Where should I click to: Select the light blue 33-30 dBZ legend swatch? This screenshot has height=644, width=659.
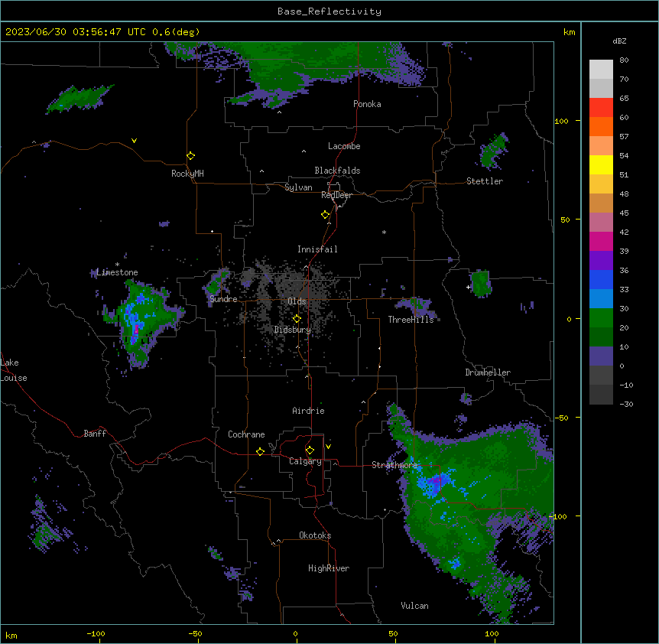point(601,298)
